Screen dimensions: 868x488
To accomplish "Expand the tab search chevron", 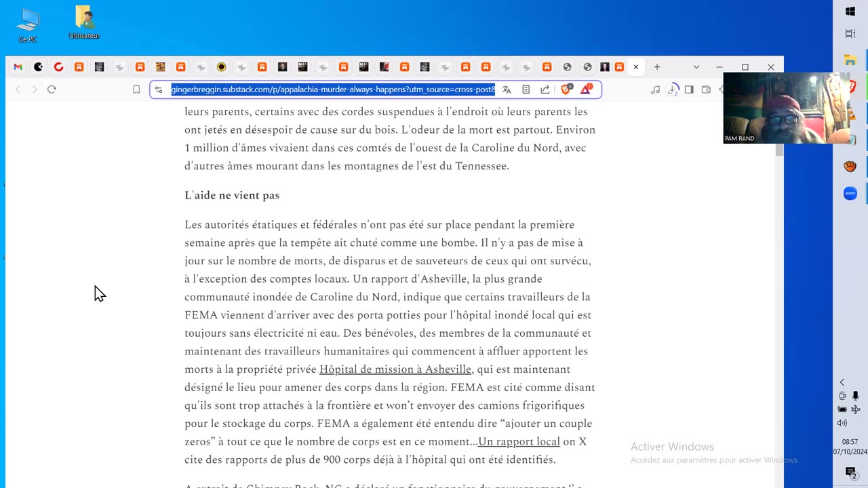I will pos(696,67).
